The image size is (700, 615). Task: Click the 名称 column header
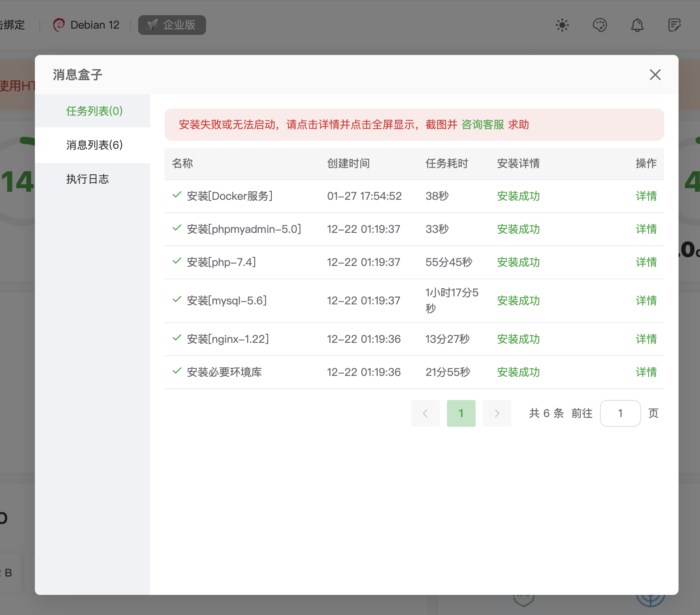182,164
